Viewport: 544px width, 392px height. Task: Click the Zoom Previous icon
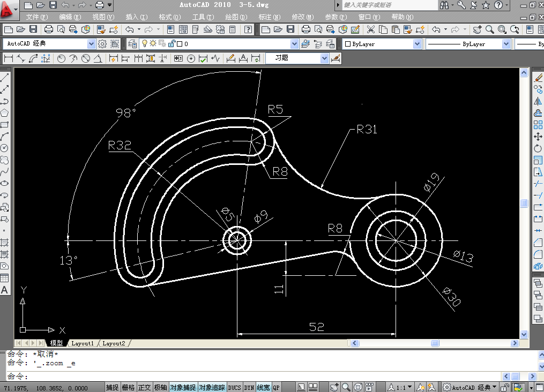click(515, 29)
